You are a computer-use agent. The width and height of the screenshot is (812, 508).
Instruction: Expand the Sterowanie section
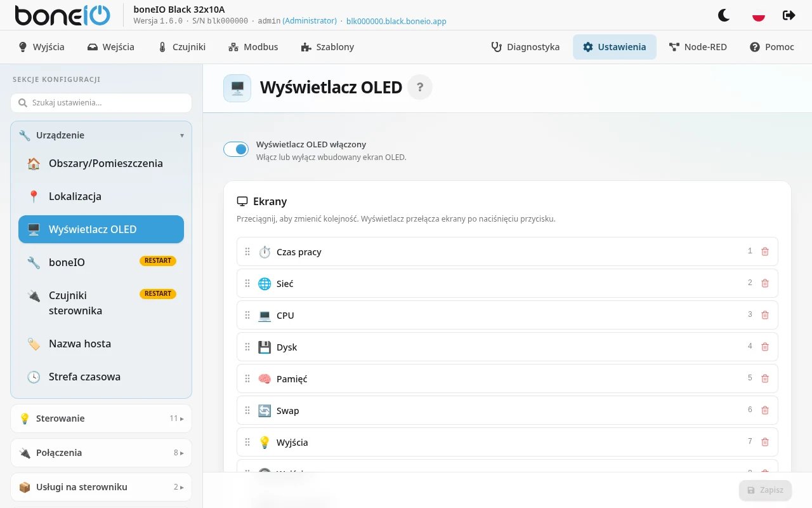[x=101, y=418]
